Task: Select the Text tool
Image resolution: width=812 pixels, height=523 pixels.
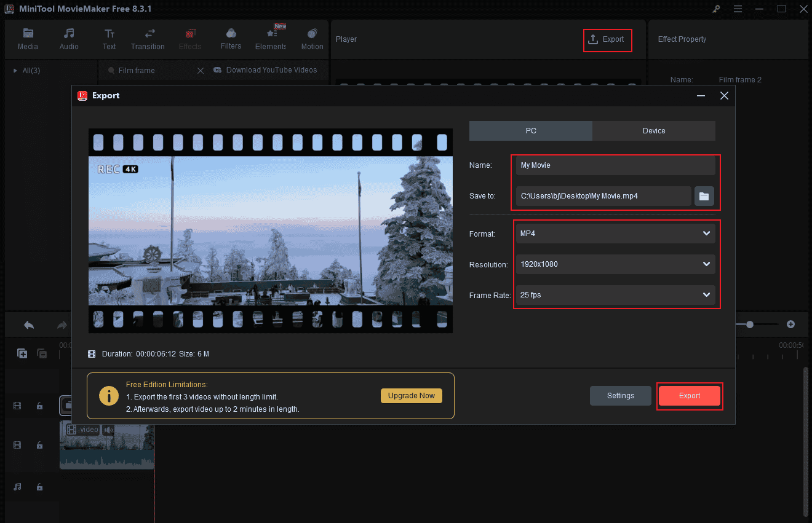Action: pyautogui.click(x=109, y=38)
